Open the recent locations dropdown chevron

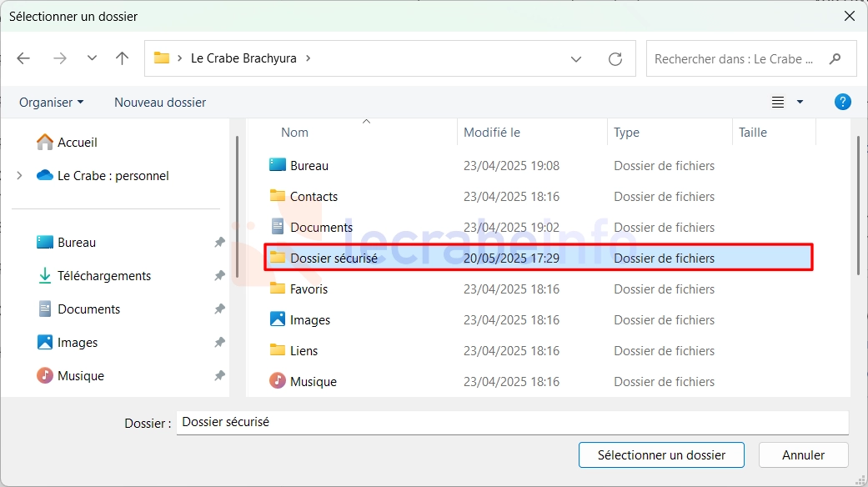[x=92, y=58]
